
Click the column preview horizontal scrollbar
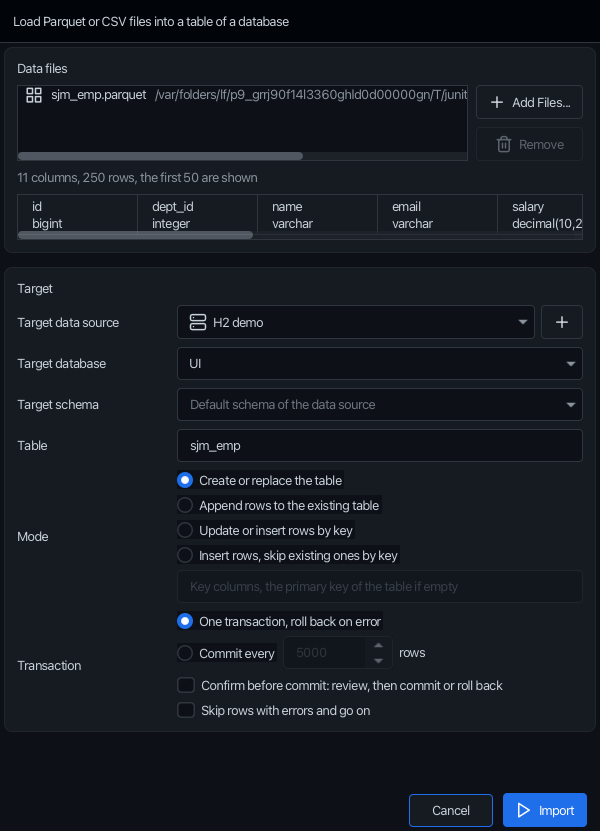(135, 235)
